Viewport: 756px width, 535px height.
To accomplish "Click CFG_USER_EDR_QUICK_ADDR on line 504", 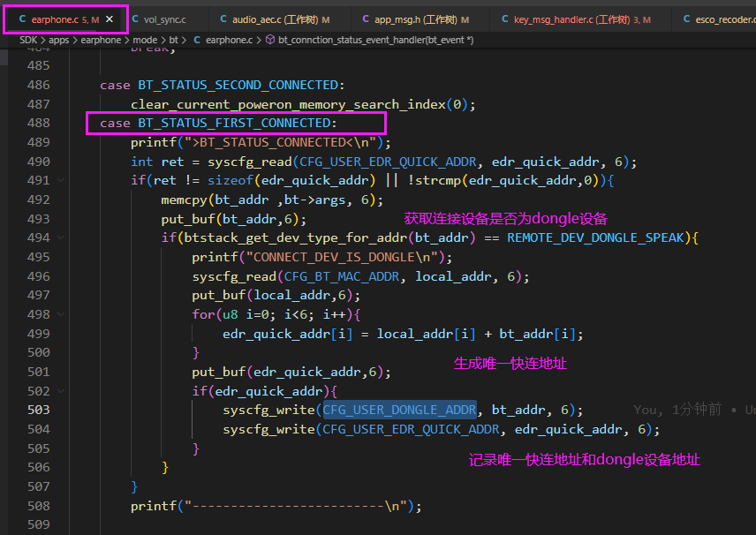I will 412,429.
